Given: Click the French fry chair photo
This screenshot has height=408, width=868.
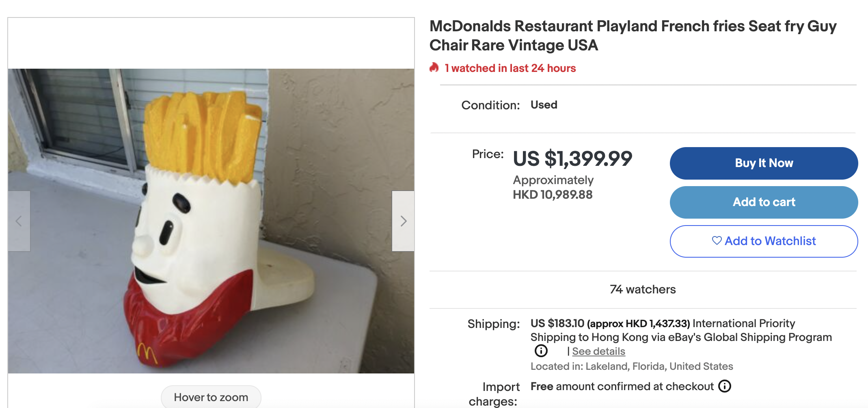Looking at the screenshot, I should [211, 221].
